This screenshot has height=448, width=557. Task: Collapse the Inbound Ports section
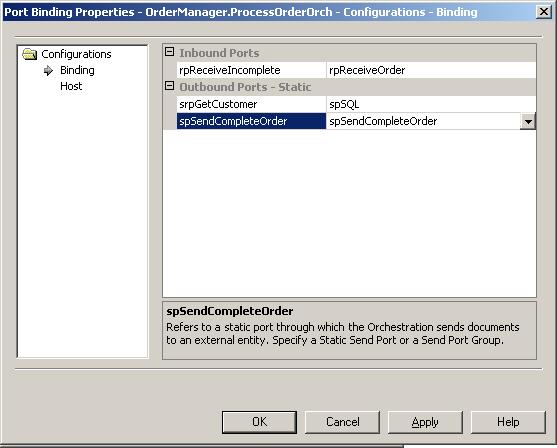click(x=170, y=52)
